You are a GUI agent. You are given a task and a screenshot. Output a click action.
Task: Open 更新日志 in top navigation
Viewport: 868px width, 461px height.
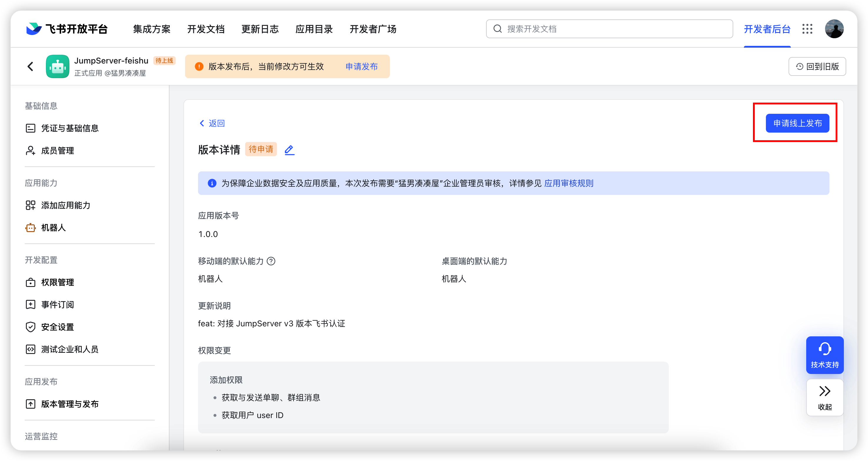[260, 29]
